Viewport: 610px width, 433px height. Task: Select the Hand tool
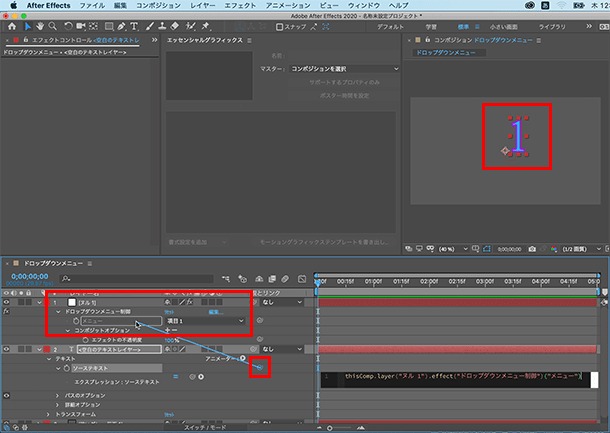tap(40, 26)
